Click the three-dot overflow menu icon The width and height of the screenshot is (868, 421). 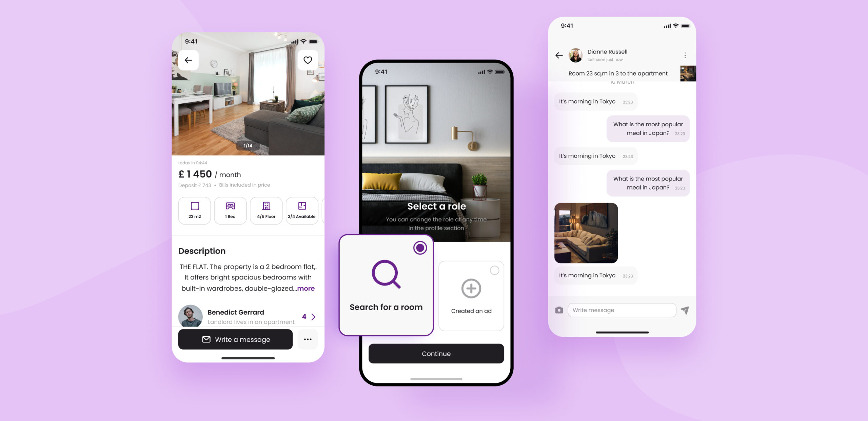(x=308, y=339)
